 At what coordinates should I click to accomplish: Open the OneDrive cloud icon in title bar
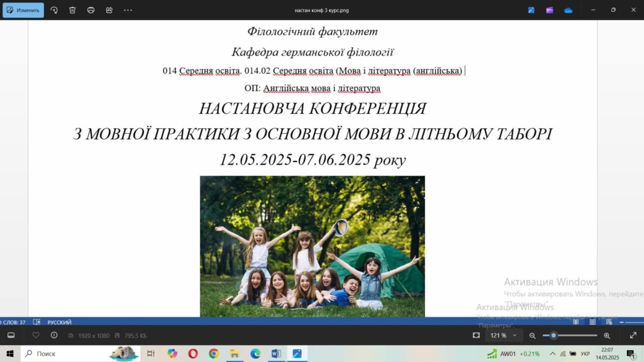point(568,10)
